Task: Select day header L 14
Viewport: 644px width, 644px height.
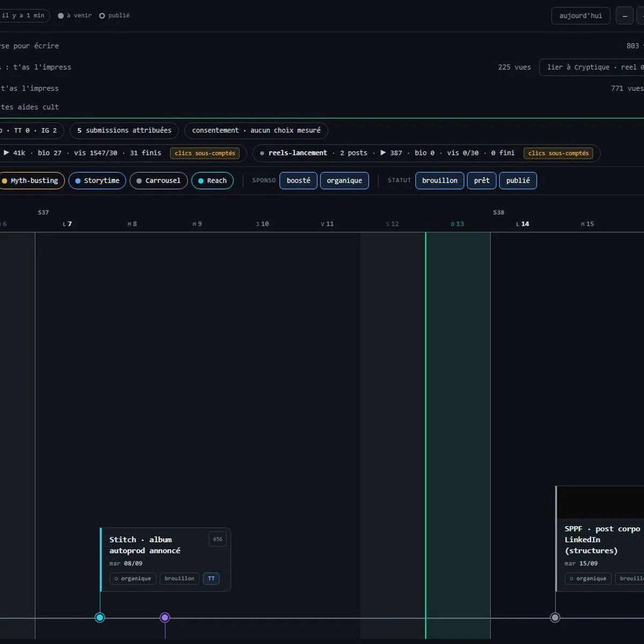Action: (x=523, y=224)
